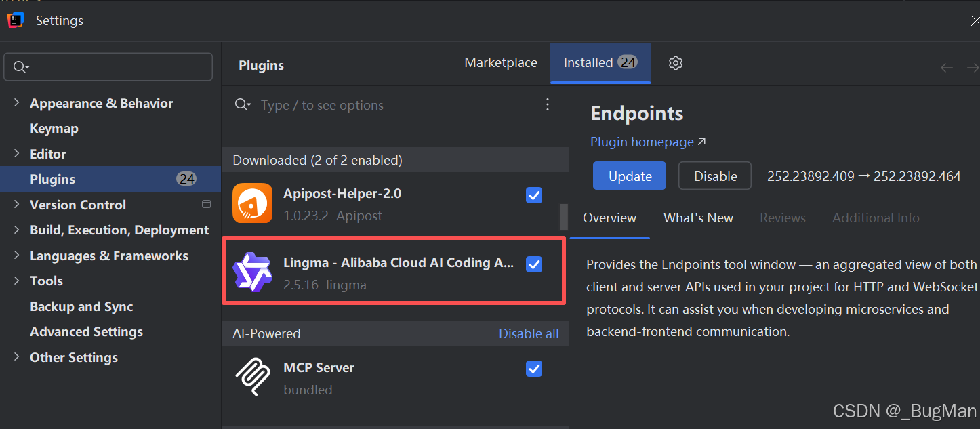Expand Appearance & Behavior settings
This screenshot has width=980, height=429.
coord(17,103)
